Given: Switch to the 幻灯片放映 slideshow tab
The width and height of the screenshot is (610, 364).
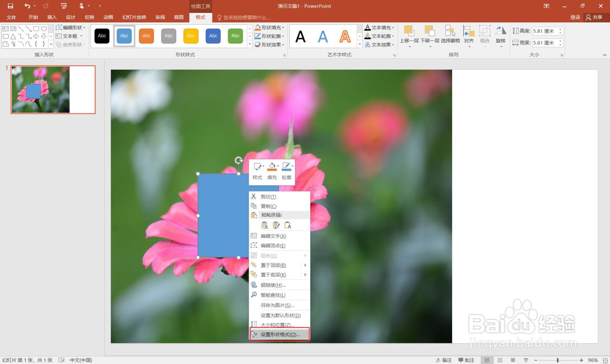Looking at the screenshot, I should [134, 17].
